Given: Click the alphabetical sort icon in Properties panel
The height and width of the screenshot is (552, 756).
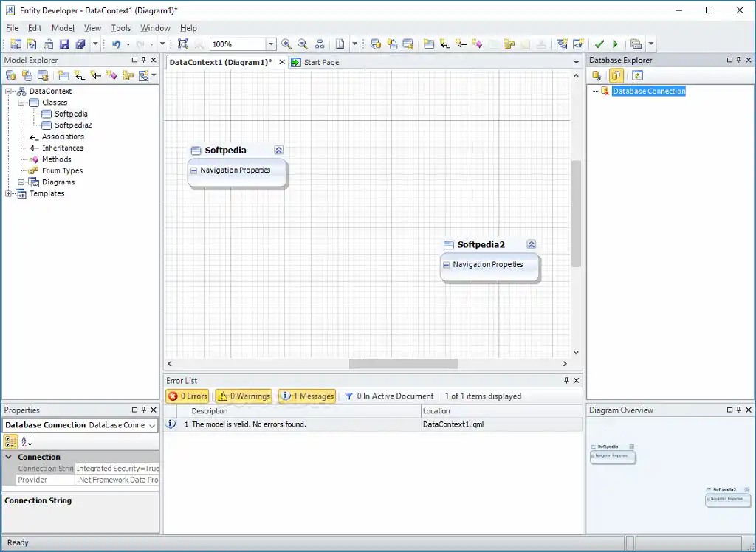Looking at the screenshot, I should point(25,441).
